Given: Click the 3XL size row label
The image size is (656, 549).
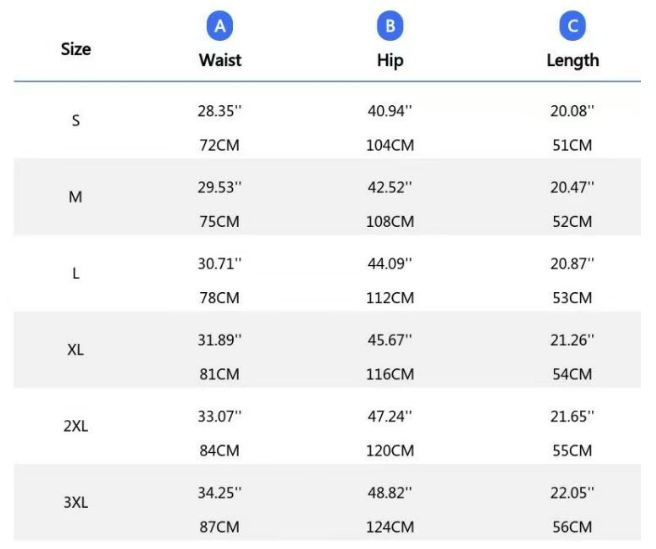Looking at the screenshot, I should [76, 502].
